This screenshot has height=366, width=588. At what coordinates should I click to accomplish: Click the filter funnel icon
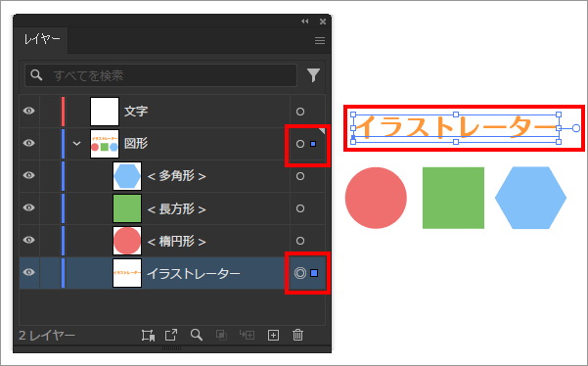pos(313,75)
